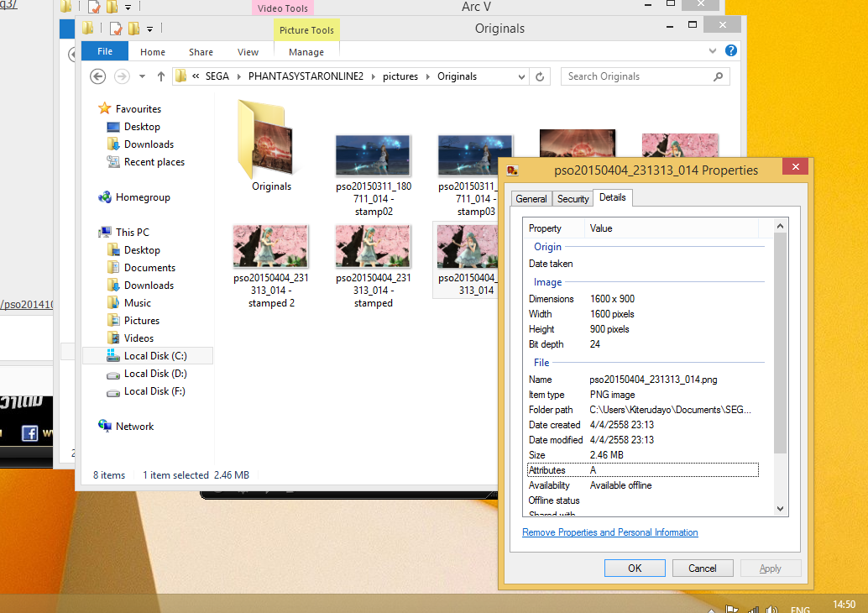
Task: Select the Details tab in Properties
Action: 612,197
